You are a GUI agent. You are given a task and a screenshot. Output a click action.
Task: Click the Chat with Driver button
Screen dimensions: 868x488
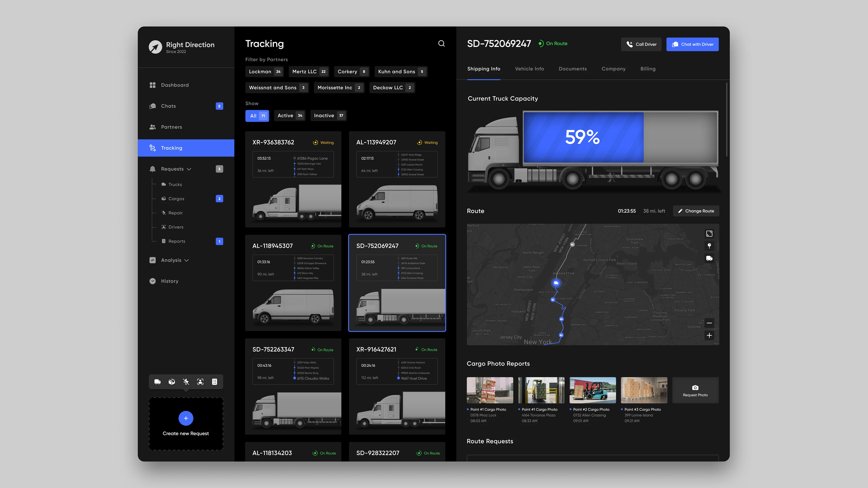[693, 44]
